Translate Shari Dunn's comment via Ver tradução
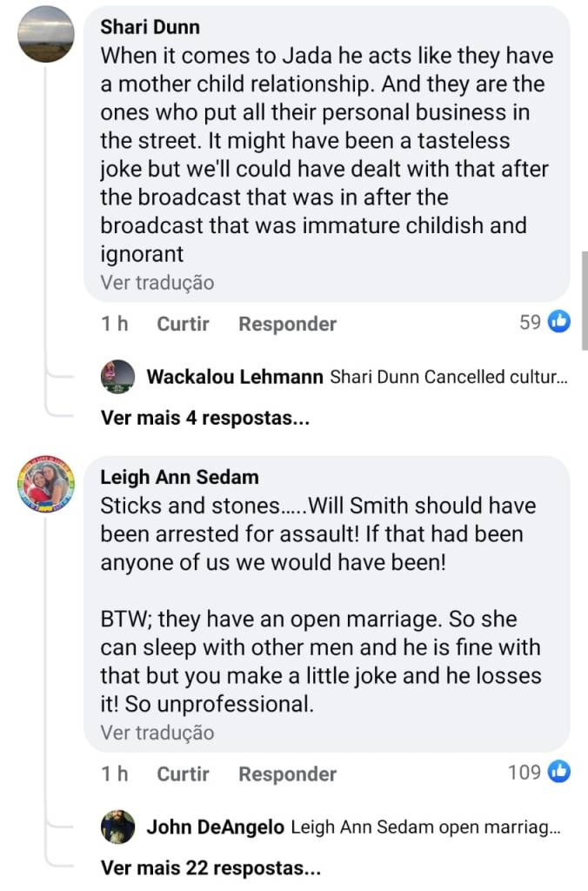This screenshot has width=588, height=891. pos(157,283)
